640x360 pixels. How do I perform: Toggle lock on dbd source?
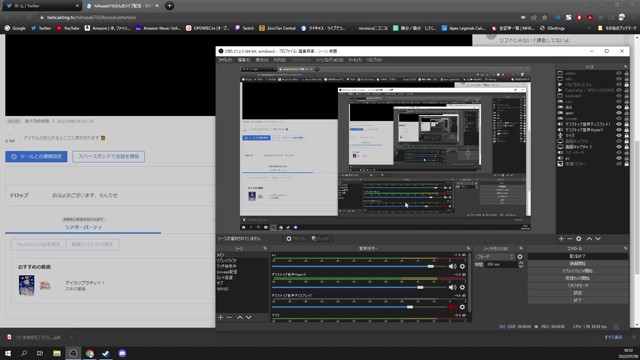626,107
